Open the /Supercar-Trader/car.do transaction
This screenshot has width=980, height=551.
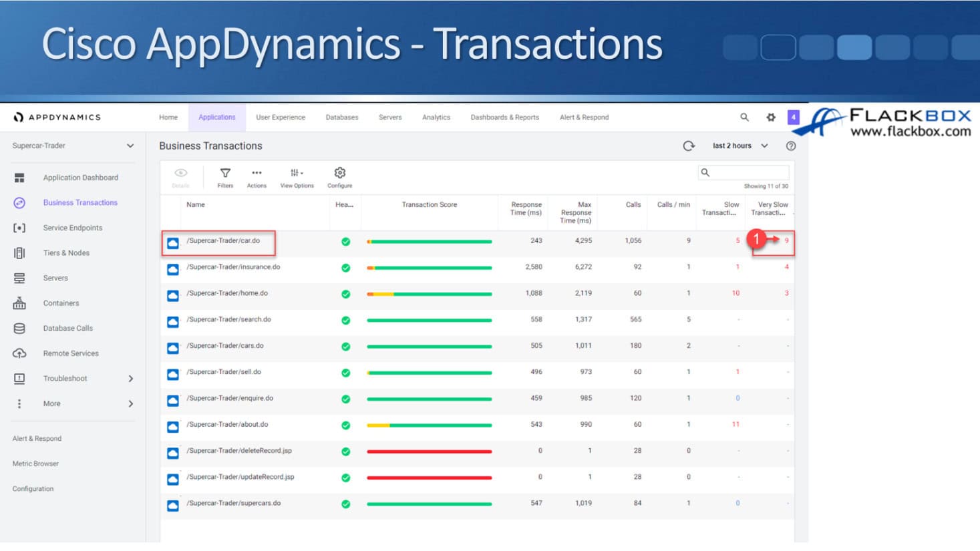click(223, 241)
